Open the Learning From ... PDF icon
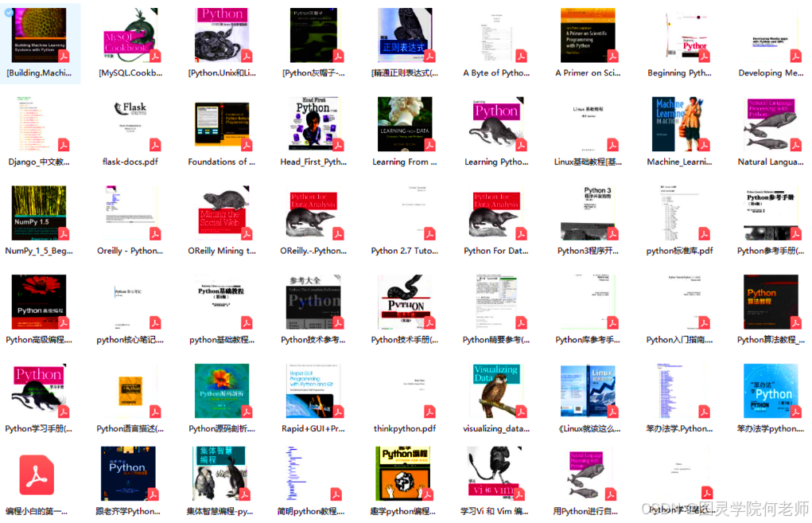 point(405,124)
